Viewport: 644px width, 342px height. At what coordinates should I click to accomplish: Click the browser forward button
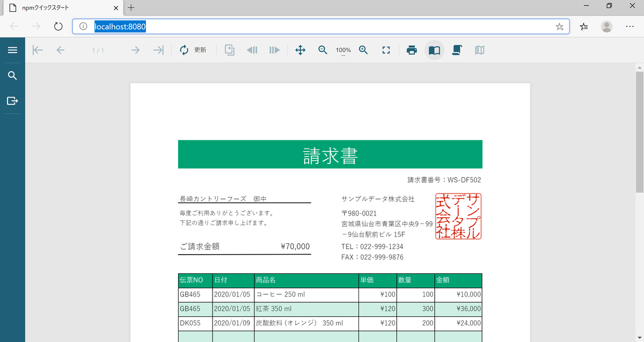36,26
